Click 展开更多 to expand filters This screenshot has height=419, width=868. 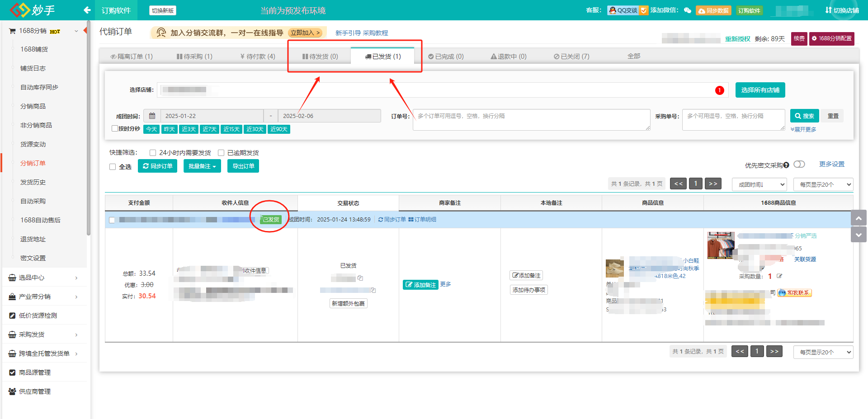[803, 129]
